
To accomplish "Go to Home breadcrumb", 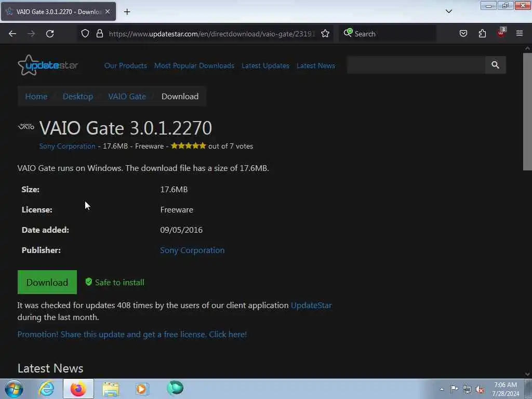I will 36,96.
